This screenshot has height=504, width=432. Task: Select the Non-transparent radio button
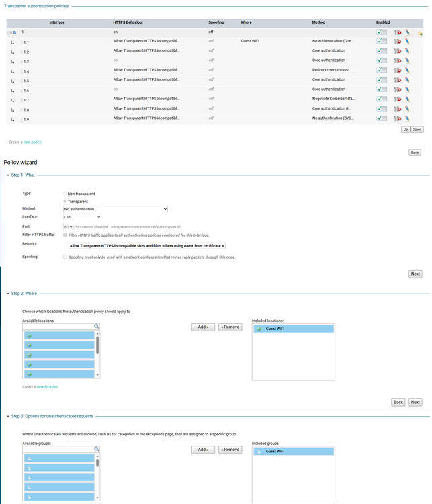65,194
